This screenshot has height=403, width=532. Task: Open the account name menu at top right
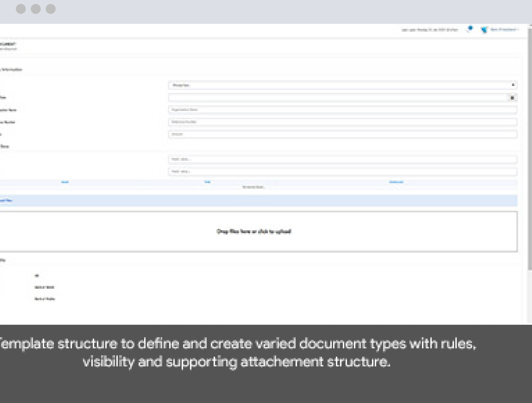[x=504, y=30]
